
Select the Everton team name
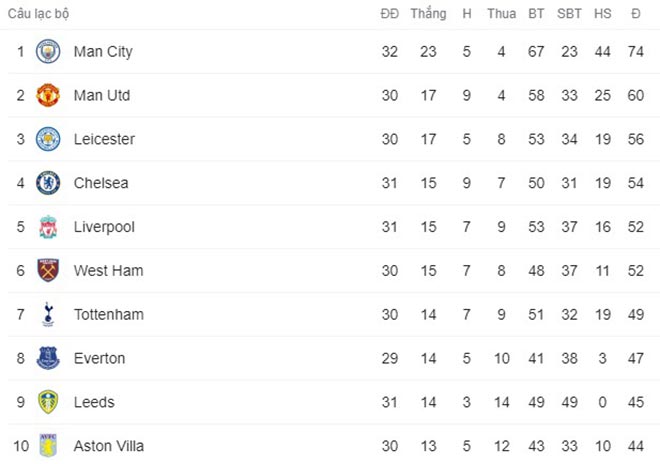click(x=99, y=358)
